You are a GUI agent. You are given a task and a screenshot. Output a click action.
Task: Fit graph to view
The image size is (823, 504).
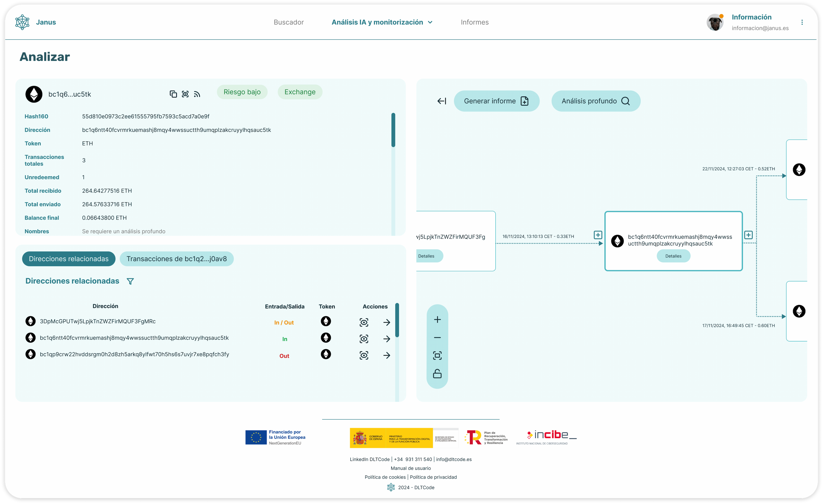point(437,355)
